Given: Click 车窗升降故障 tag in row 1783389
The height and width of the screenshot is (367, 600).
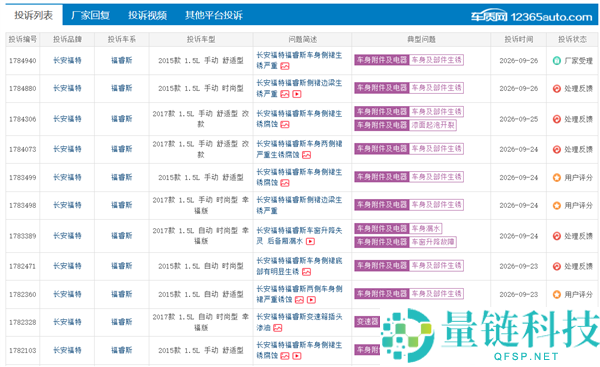Looking at the screenshot, I should point(433,242).
